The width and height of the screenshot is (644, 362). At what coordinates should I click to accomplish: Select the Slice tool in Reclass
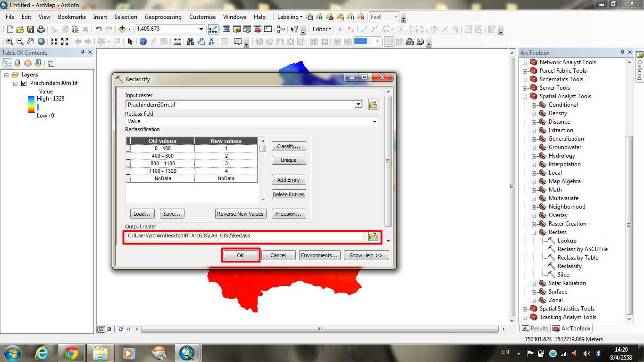point(563,275)
